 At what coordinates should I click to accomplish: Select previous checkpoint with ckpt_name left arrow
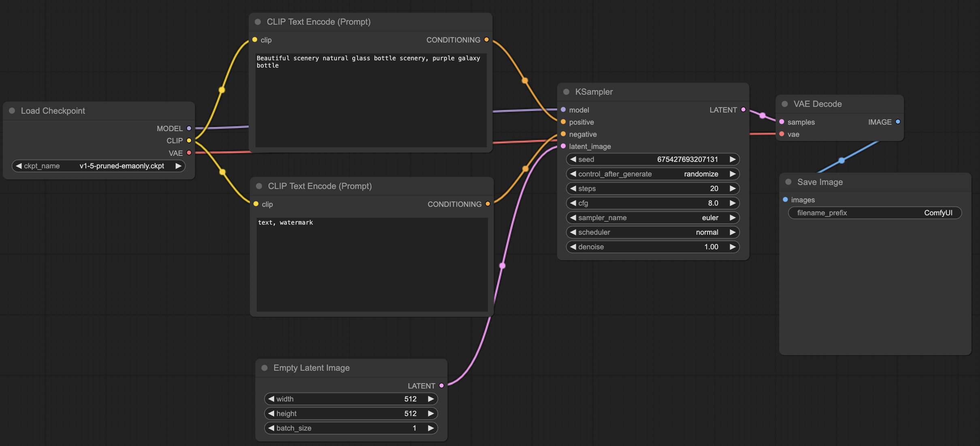(19, 166)
